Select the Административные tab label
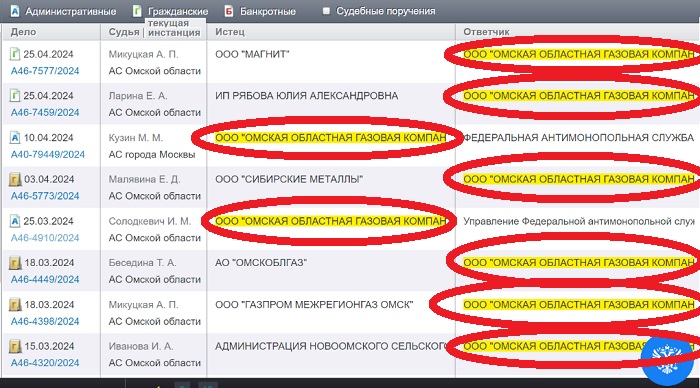 71,12
